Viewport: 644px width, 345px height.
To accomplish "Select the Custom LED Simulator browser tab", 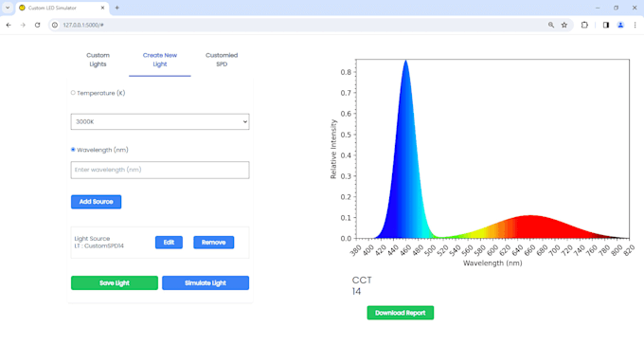I will 62,8.
